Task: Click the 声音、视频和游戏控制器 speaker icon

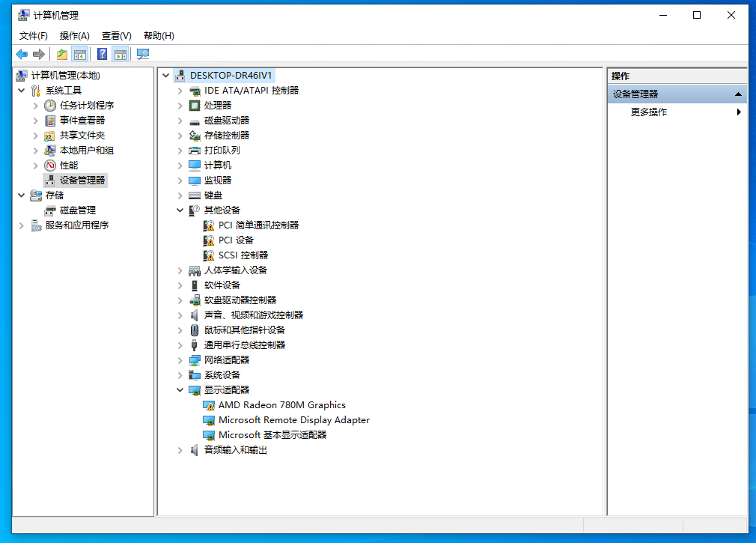Action: (195, 315)
